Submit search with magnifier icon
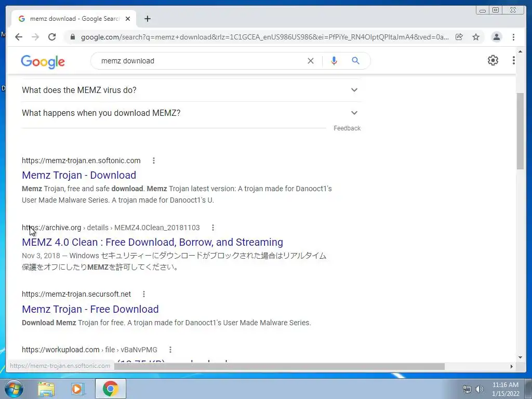Image resolution: width=532 pixels, height=399 pixels. tap(355, 61)
